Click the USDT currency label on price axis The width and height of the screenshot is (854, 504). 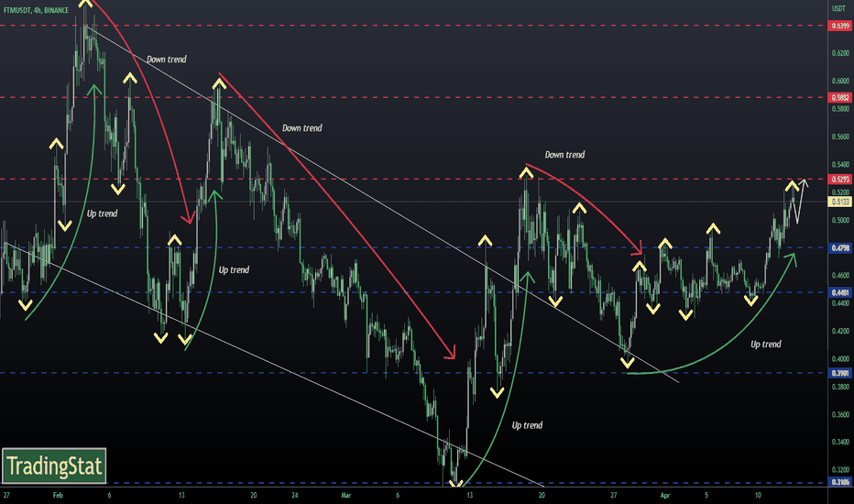tap(838, 8)
